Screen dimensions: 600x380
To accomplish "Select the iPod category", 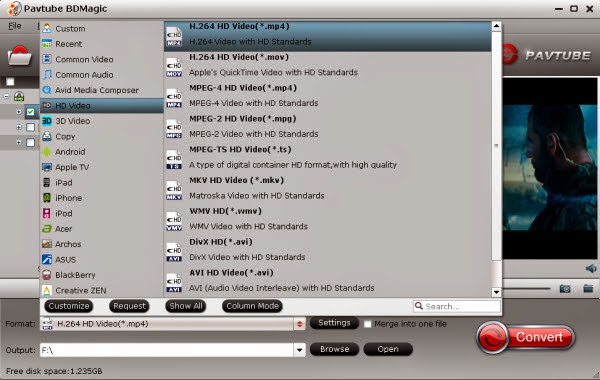I will click(x=102, y=213).
